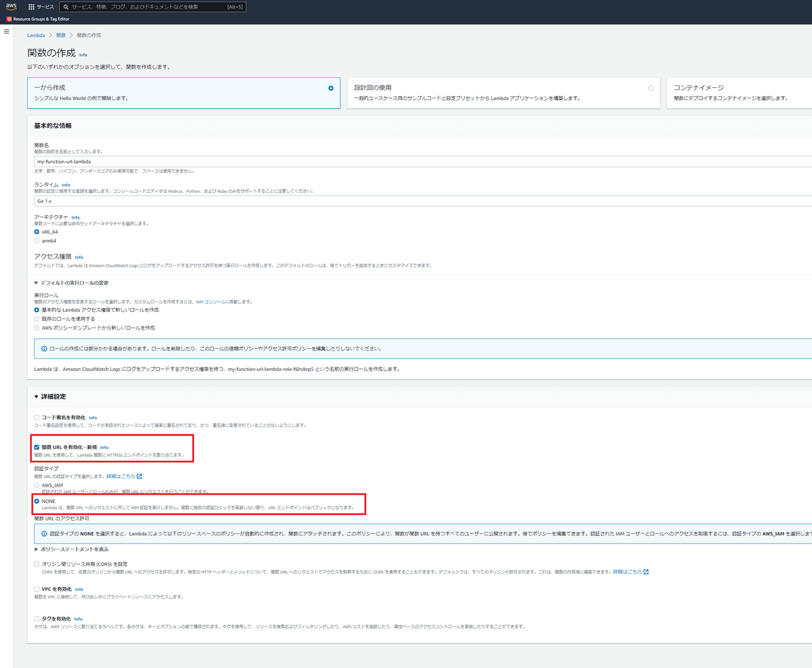Click the AWS logo home icon
The width and height of the screenshot is (812, 668).
10,6
